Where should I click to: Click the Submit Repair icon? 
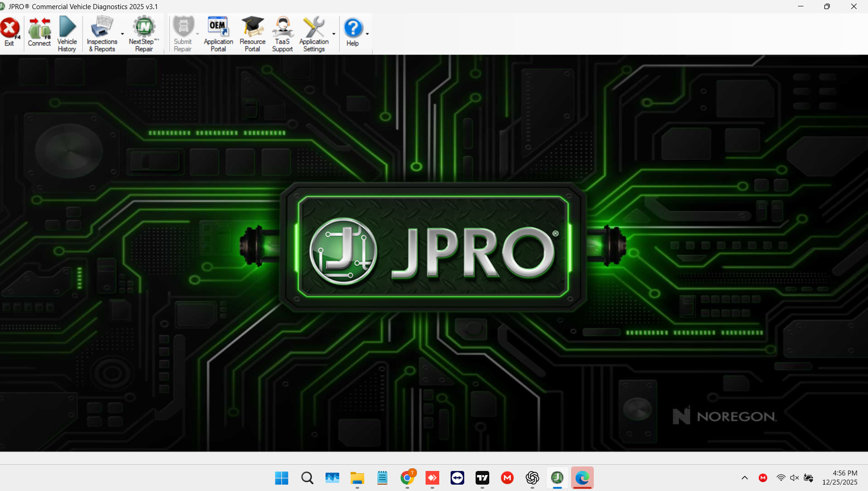click(x=184, y=32)
